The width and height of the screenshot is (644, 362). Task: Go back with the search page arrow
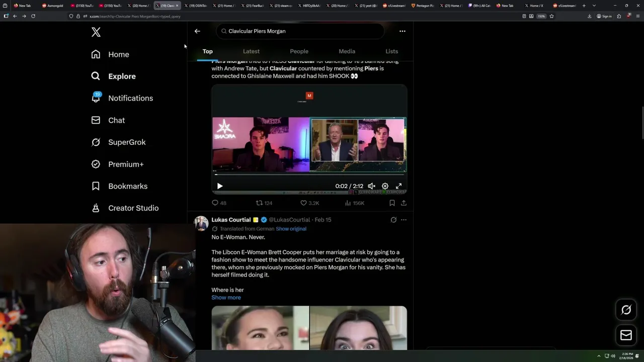[197, 31]
